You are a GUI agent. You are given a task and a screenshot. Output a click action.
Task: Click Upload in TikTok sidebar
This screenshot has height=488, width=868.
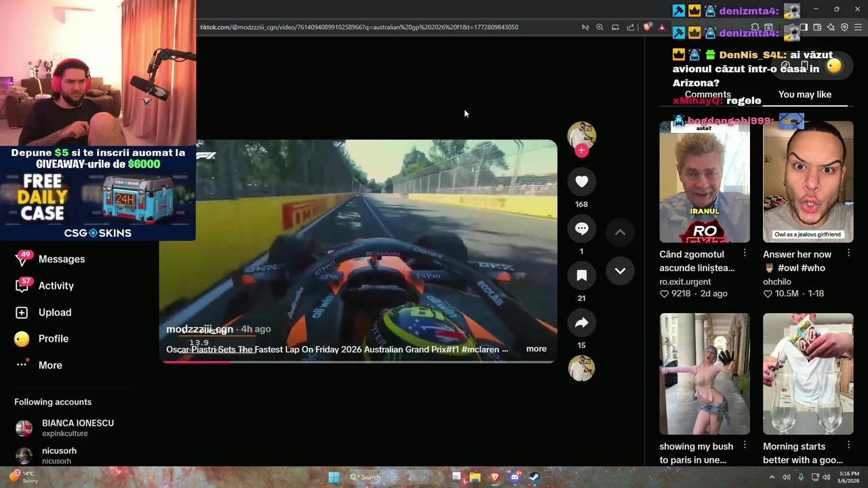tap(55, 312)
